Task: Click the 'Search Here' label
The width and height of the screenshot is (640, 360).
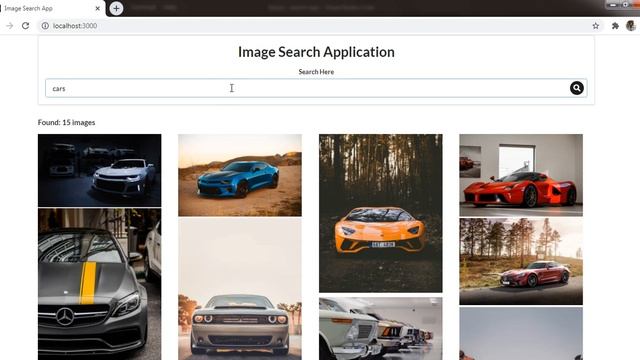Action: pyautogui.click(x=316, y=72)
